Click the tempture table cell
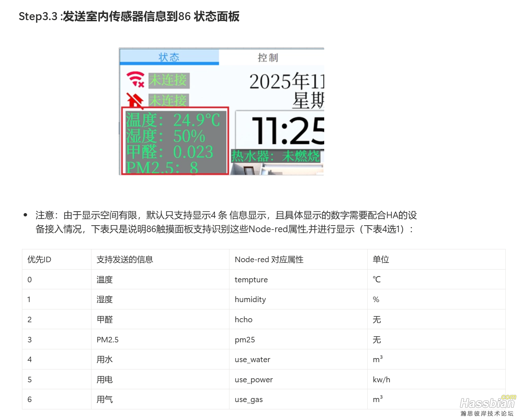The width and height of the screenshot is (524, 420). 298,279
